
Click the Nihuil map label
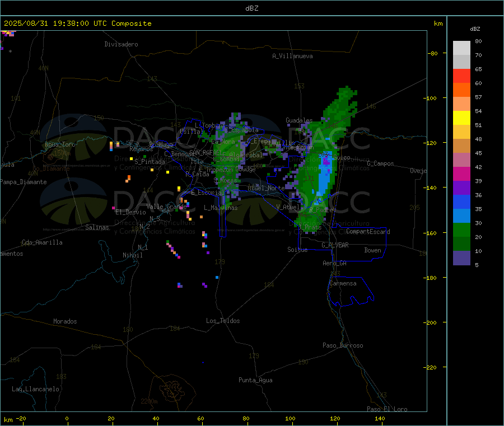[133, 255]
